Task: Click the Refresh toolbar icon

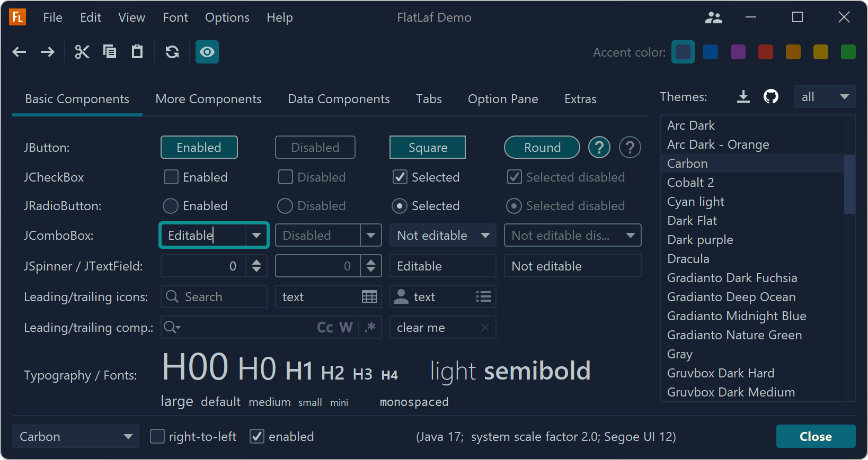Action: [x=172, y=52]
